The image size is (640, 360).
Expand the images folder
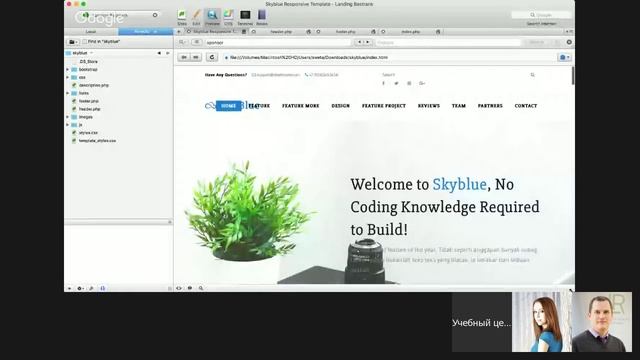pyautogui.click(x=68, y=117)
